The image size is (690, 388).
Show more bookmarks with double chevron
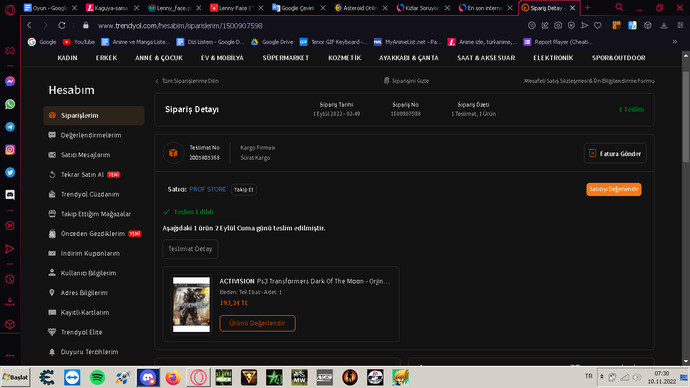pyautogui.click(x=675, y=42)
